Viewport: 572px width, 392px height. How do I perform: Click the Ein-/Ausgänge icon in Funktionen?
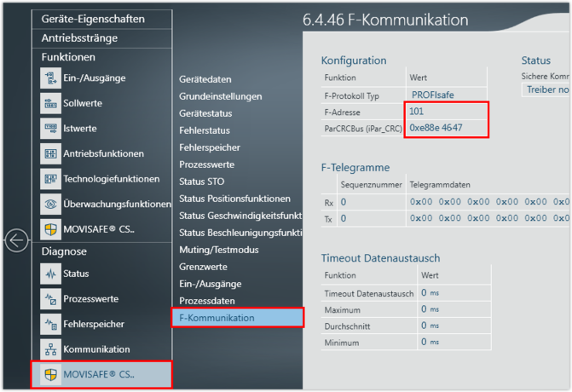pos(49,78)
